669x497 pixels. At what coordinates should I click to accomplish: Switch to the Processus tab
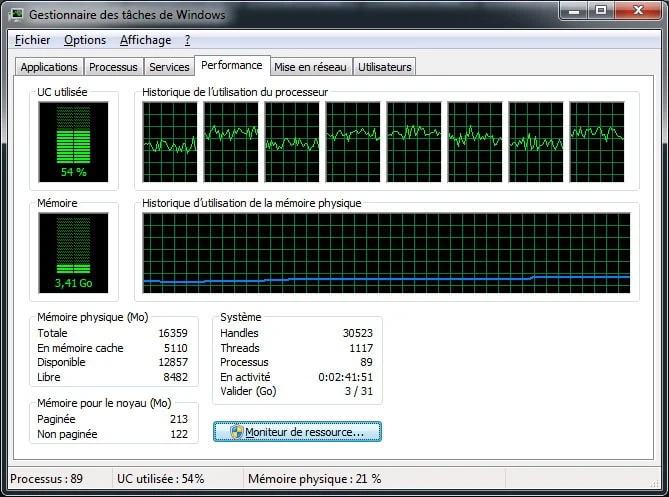point(113,67)
